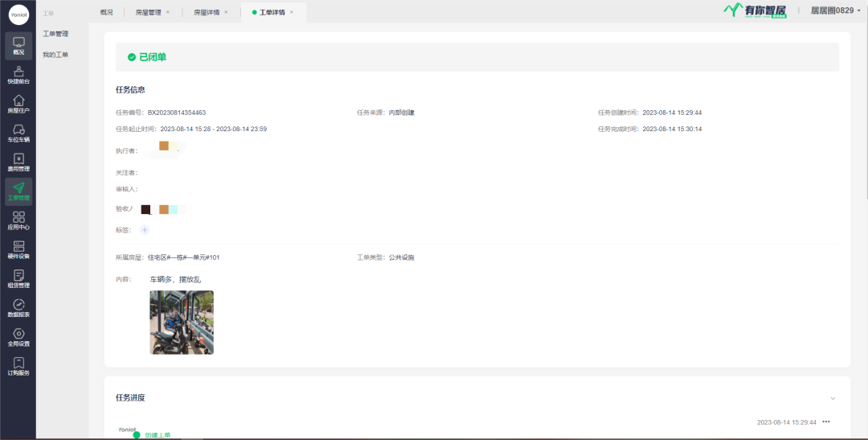Screen dimensions: 868x440
Task: Go to 房屋住户 sidebar section
Action: coord(18,104)
